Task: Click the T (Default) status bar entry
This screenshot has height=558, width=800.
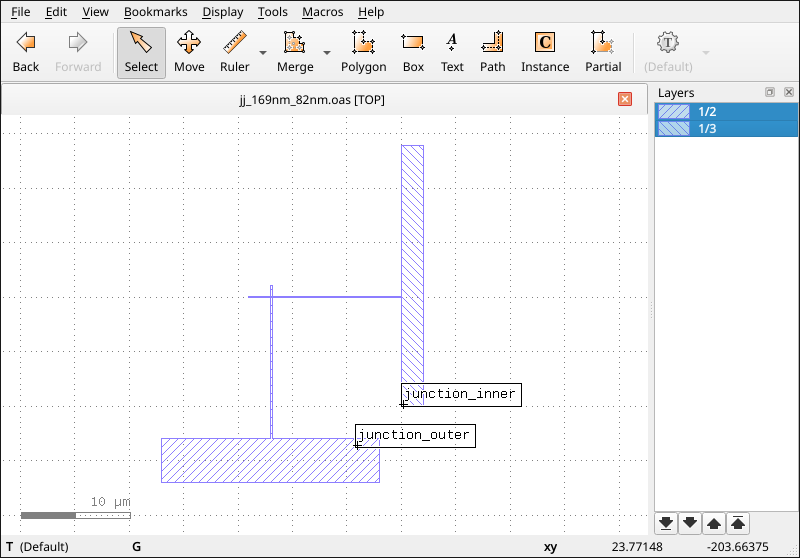Action: [x=37, y=547]
